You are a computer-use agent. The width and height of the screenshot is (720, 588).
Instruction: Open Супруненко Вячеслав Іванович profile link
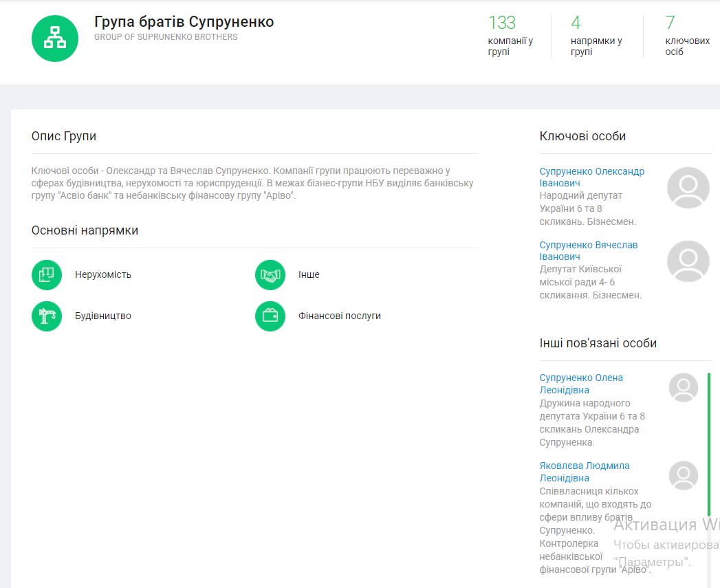click(x=588, y=250)
